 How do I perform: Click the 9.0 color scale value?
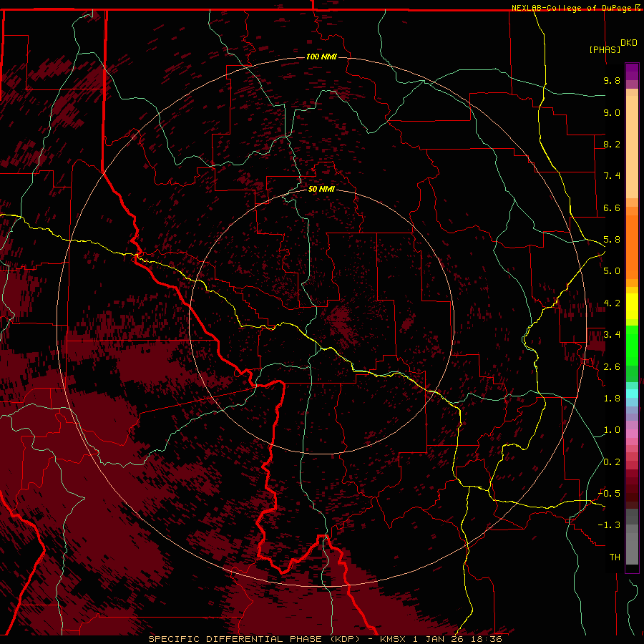(x=612, y=112)
